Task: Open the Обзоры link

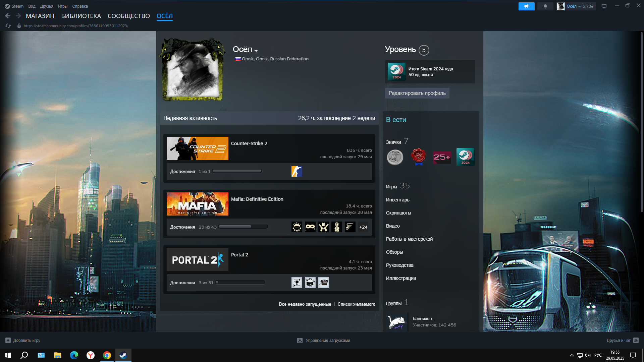Action: point(394,252)
